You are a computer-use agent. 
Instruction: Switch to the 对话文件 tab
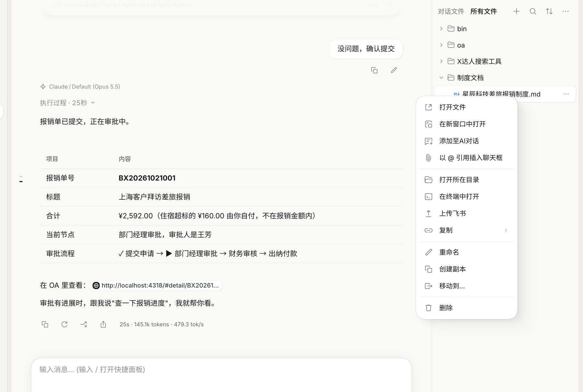pyautogui.click(x=451, y=11)
